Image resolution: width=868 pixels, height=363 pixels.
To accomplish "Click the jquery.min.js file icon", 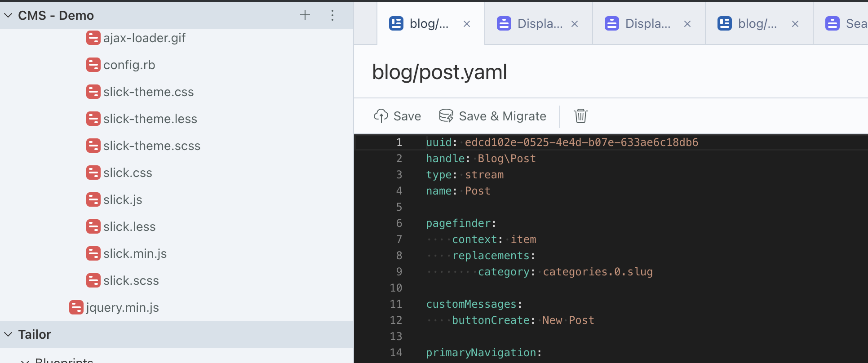I will click(x=76, y=307).
